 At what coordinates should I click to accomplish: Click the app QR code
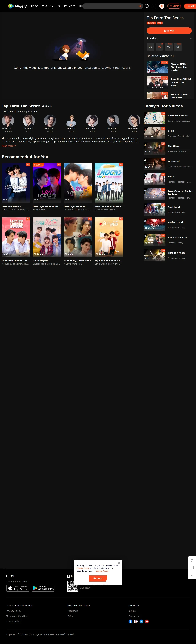pyautogui.click(x=73, y=586)
